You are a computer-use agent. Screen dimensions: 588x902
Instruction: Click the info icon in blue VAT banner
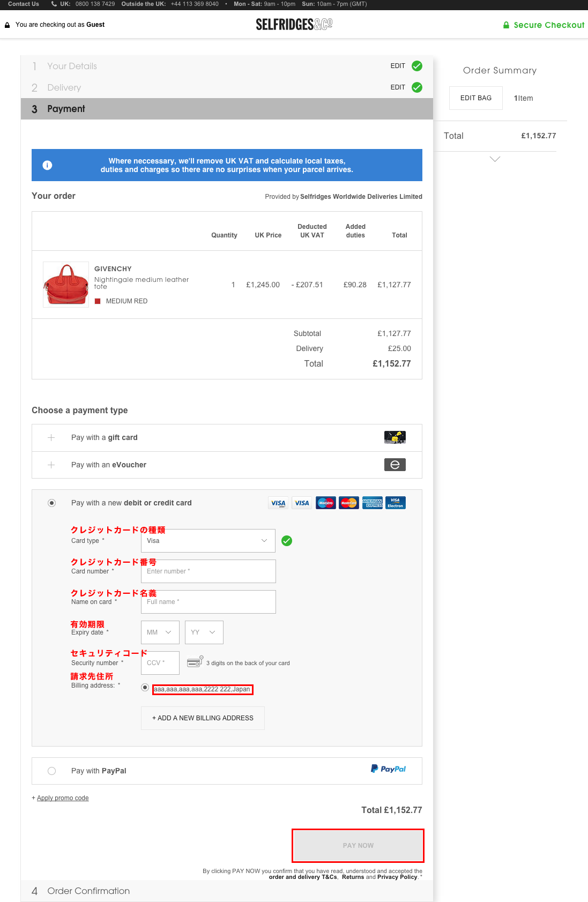point(47,165)
